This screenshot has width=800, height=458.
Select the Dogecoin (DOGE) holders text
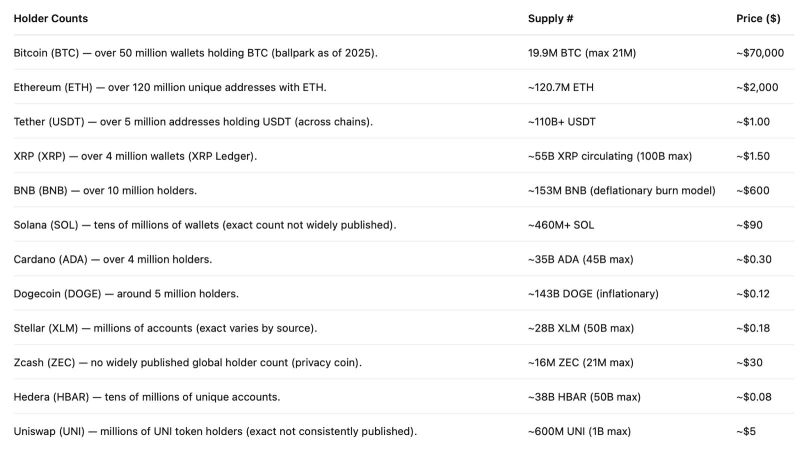[126, 294]
